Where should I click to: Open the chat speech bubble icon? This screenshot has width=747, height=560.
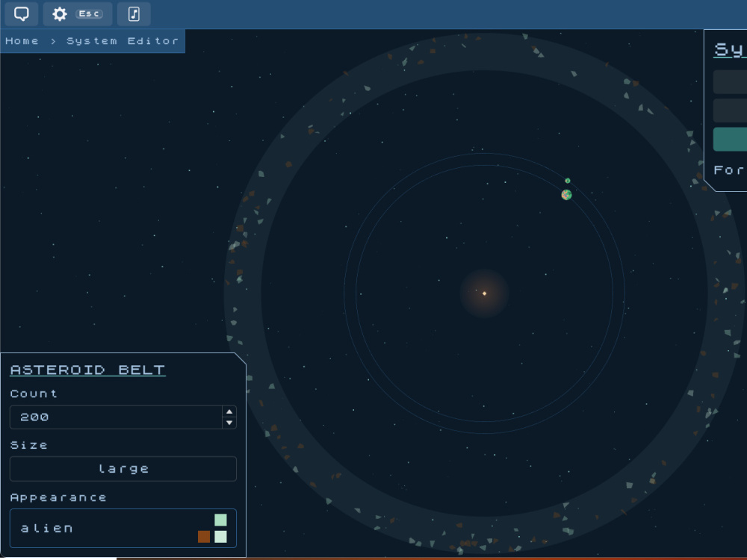tap(22, 13)
